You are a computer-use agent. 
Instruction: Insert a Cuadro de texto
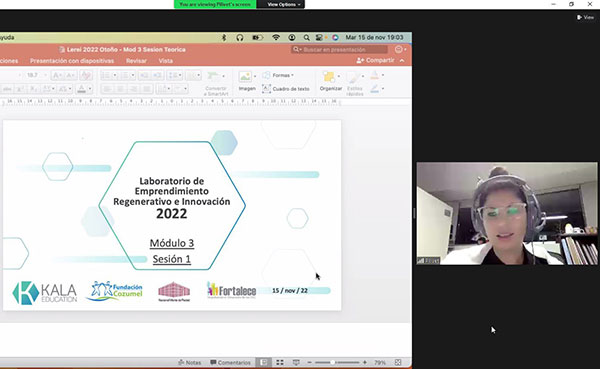click(x=286, y=89)
